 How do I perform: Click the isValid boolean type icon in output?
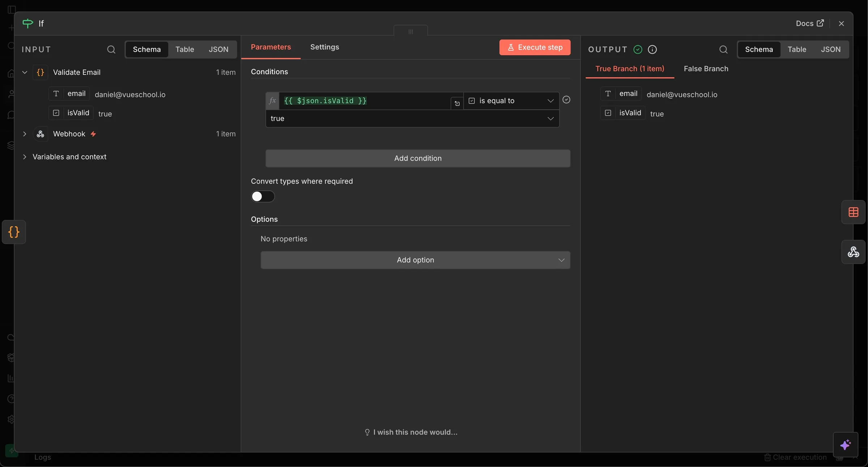click(x=608, y=113)
